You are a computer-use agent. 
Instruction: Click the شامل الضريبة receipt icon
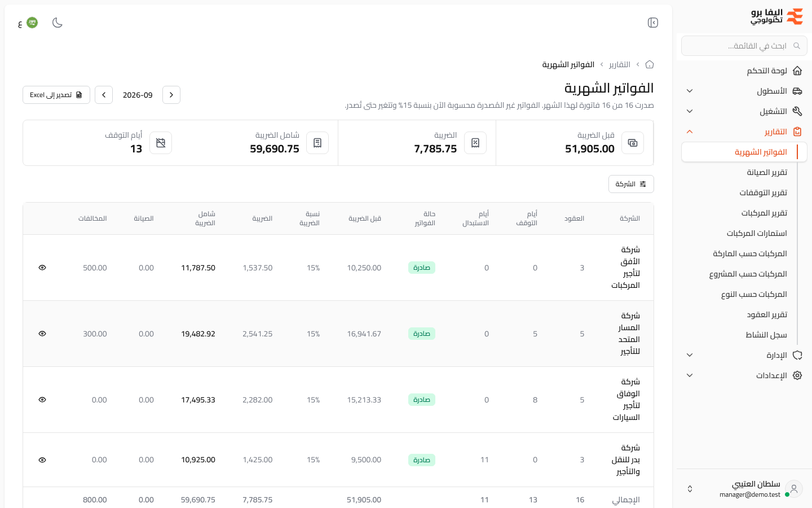click(x=317, y=143)
